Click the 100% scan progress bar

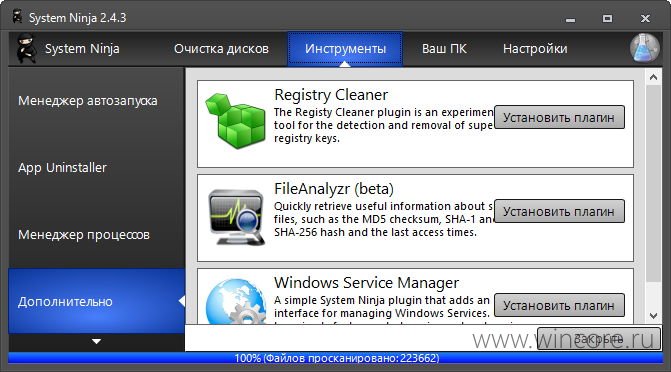336,358
